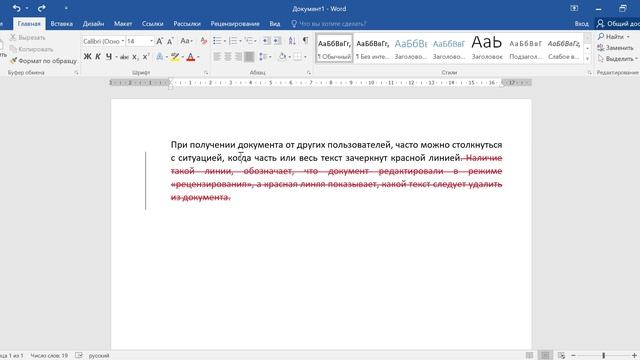Switch to Главная tab
Image resolution: width=640 pixels, height=360 pixels.
[x=29, y=24]
